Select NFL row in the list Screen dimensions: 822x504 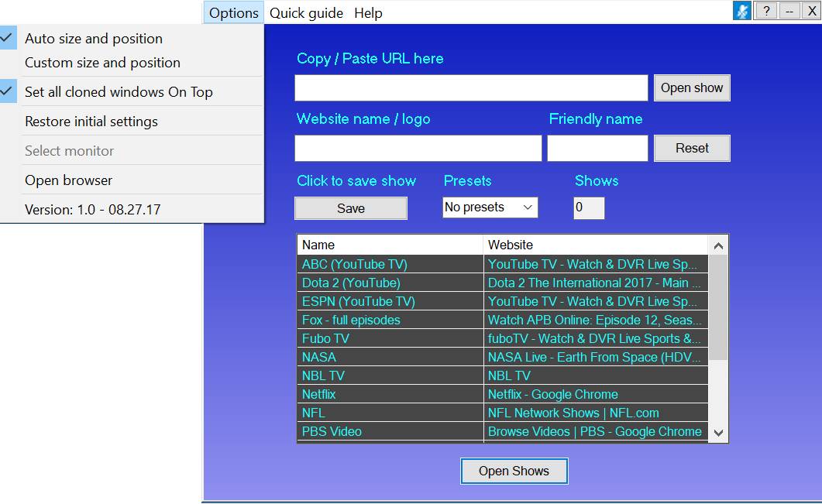point(390,413)
